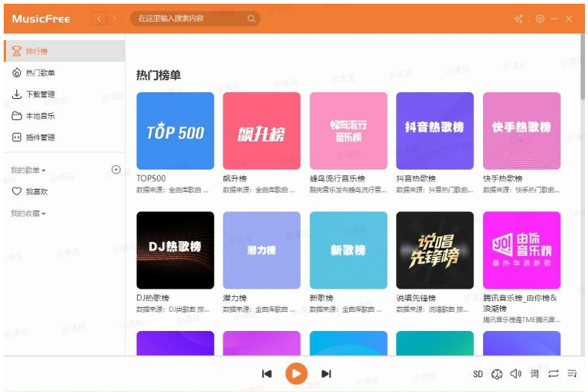Image resolution: width=588 pixels, height=392 pixels.
Task: Open the 我喜欢 favorites playlist
Action: [x=65, y=191]
